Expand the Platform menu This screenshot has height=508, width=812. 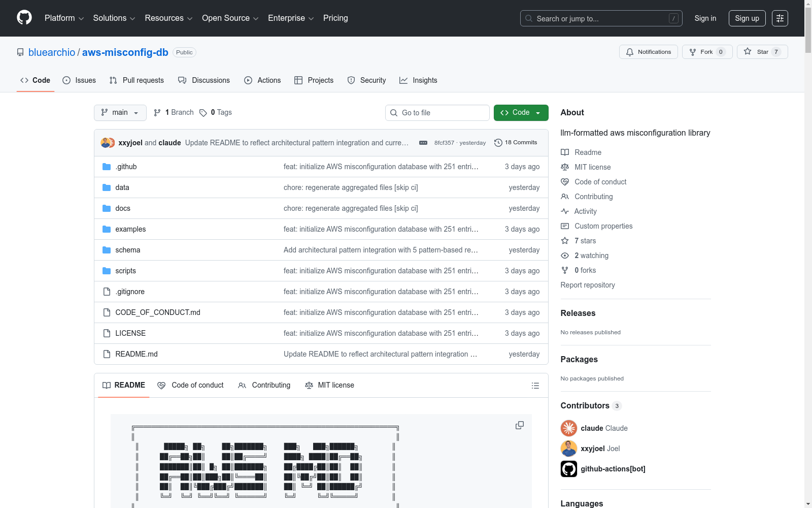[64, 18]
